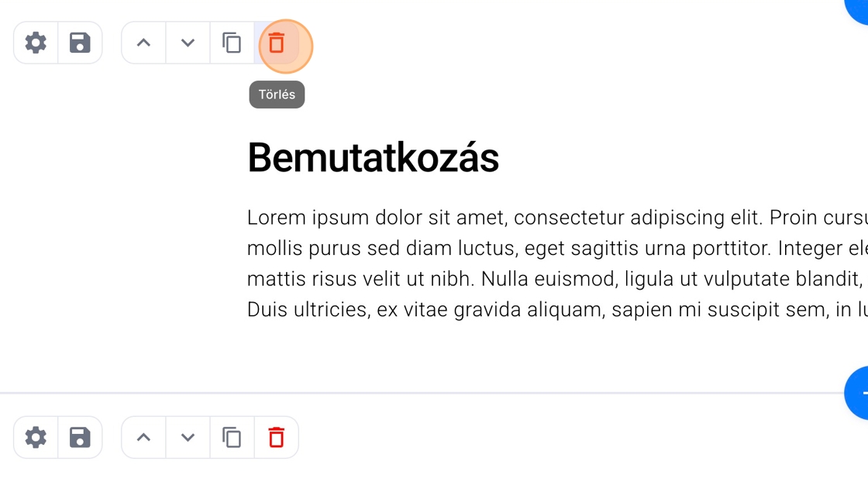Duplicate the Bemutatkozás section with copy icon

point(232,43)
